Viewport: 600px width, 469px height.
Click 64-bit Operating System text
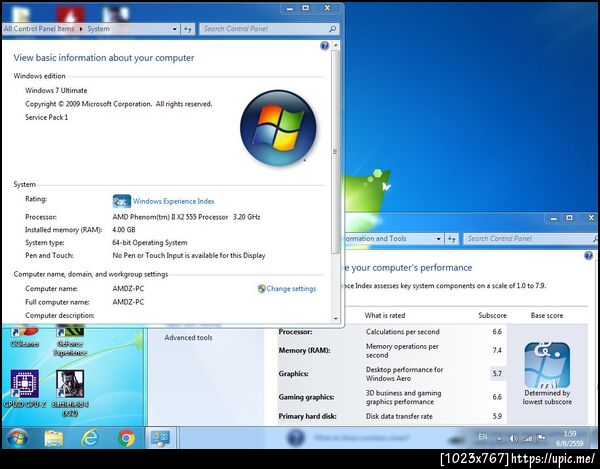[x=150, y=243]
